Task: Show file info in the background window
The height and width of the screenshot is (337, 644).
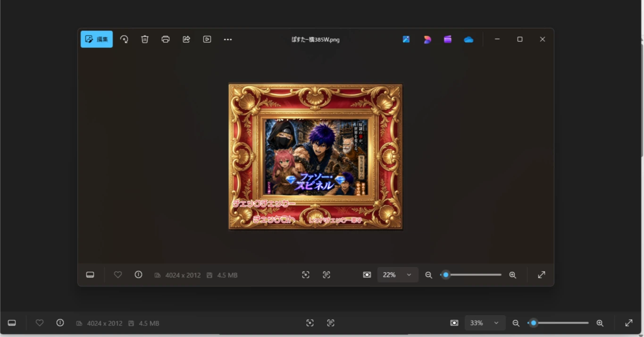Action: pos(60,323)
